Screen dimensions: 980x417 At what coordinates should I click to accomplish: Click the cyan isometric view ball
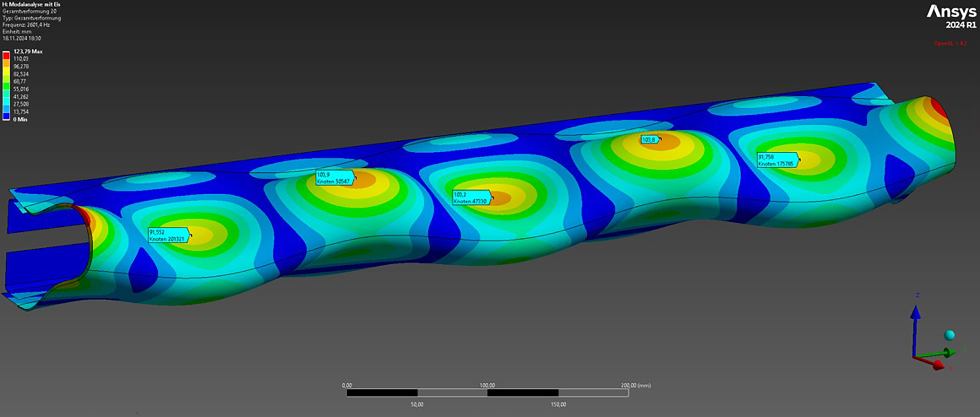949,335
